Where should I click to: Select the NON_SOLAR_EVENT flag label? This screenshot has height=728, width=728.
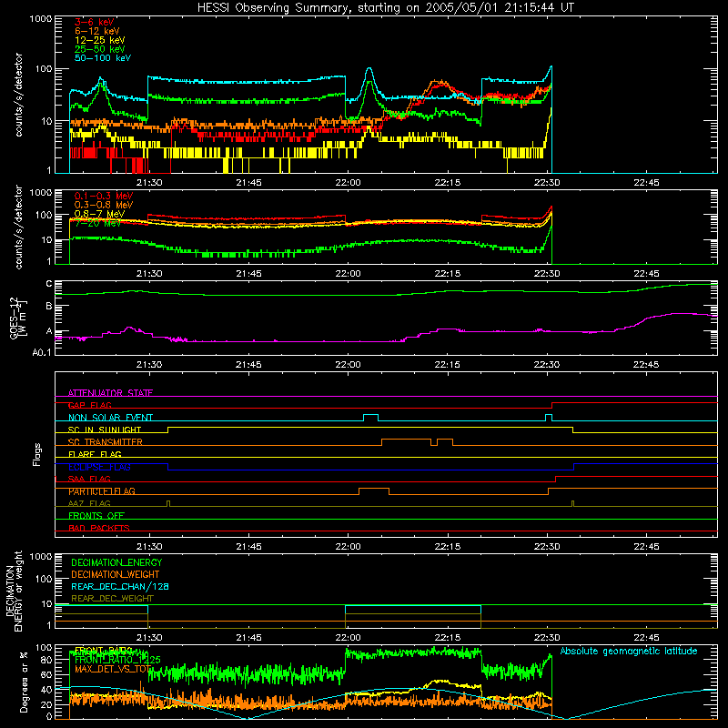point(110,418)
